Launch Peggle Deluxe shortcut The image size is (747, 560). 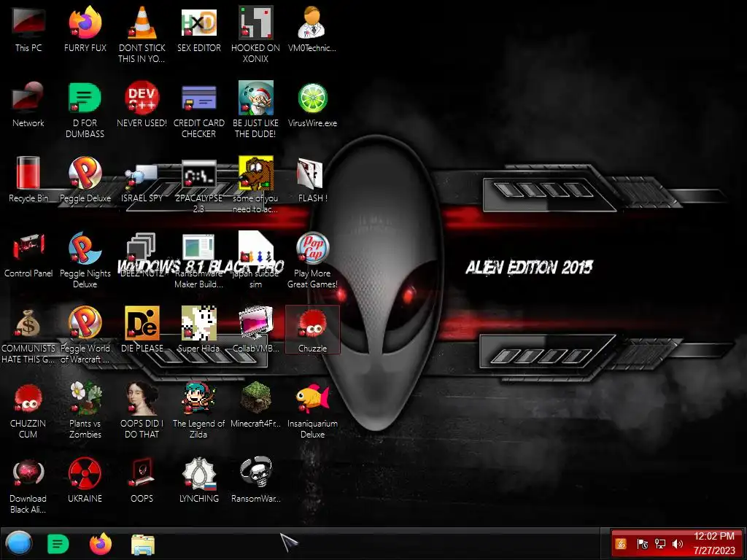tap(85, 179)
